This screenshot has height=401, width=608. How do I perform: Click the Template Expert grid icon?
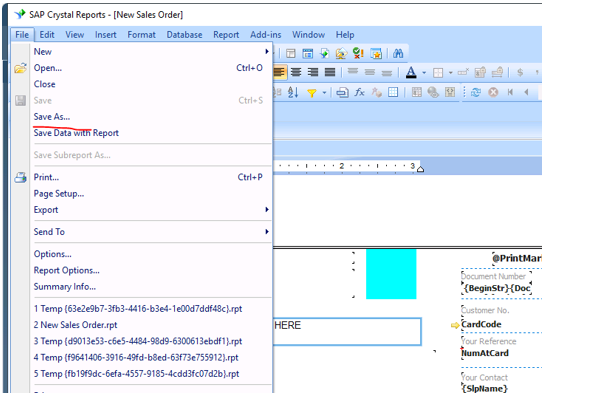(x=393, y=92)
